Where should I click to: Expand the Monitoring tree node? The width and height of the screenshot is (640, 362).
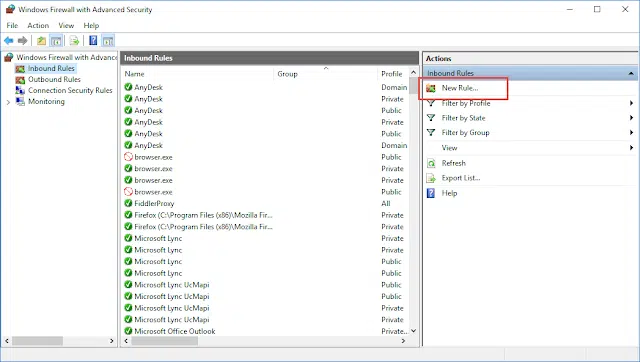point(8,102)
